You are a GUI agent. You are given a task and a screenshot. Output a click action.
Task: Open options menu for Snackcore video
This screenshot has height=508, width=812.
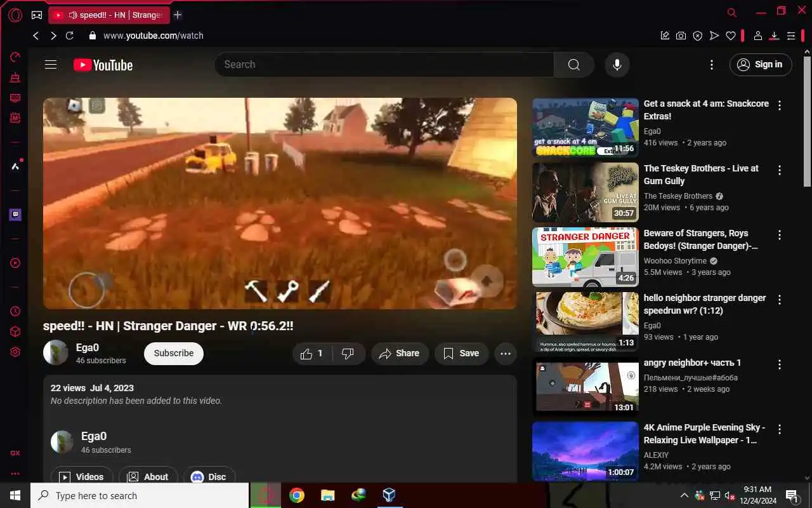point(780,105)
